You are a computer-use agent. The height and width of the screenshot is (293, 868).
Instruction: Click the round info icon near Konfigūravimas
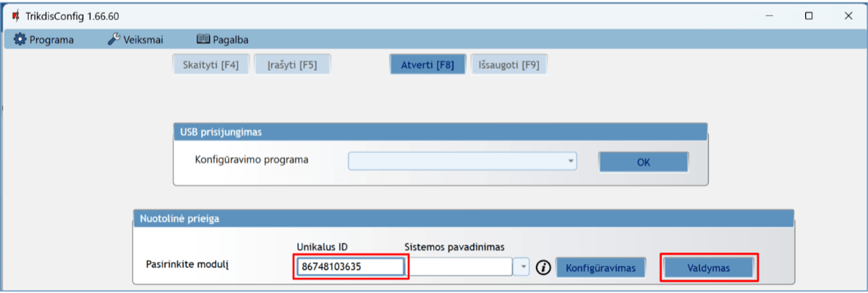(544, 268)
